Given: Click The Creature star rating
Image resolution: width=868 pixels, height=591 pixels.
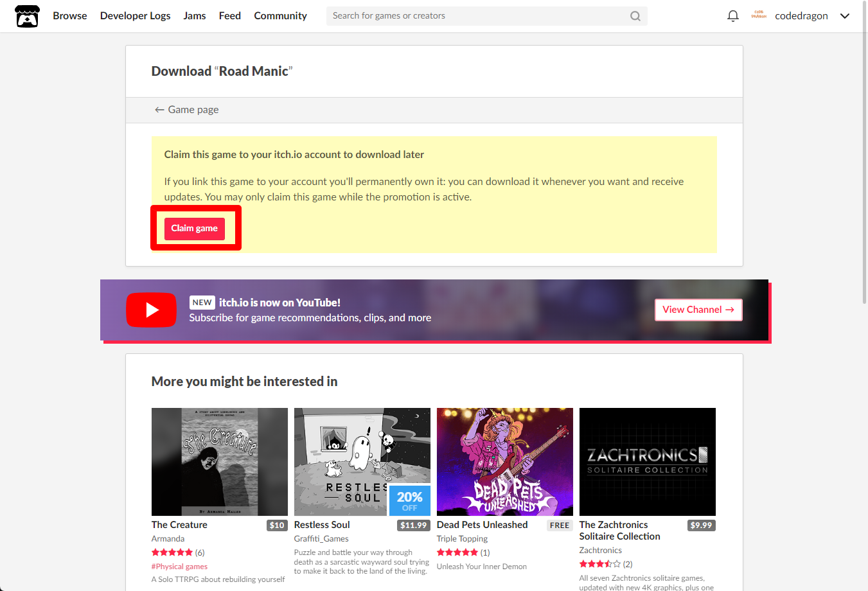Looking at the screenshot, I should point(172,552).
